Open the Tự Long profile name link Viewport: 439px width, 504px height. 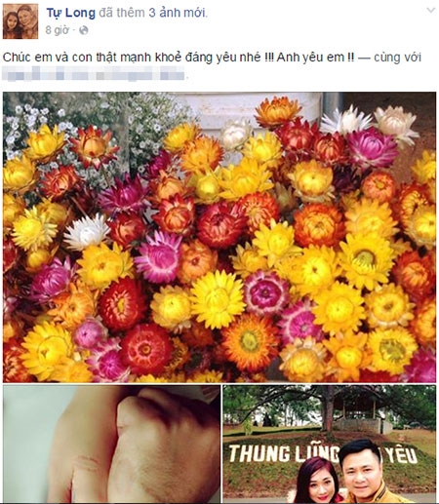71,13
